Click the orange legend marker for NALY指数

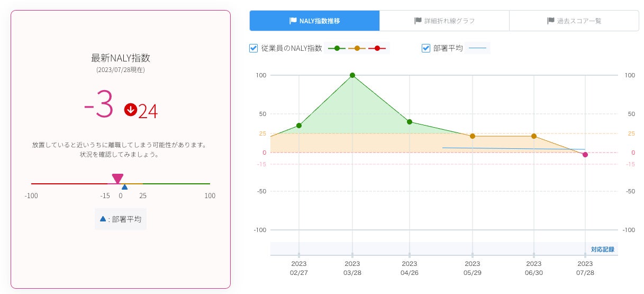pos(357,48)
